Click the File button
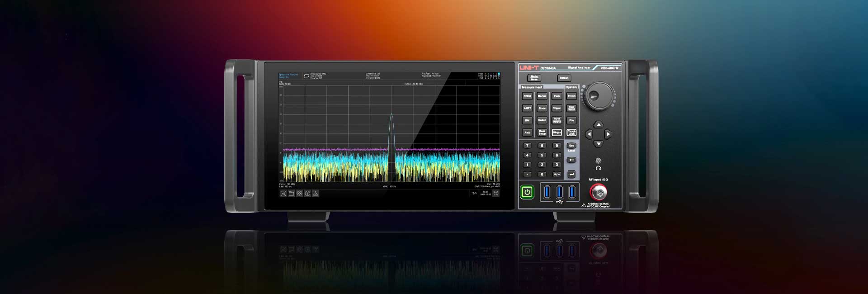Viewport: 868px width, 294px height. (571, 120)
